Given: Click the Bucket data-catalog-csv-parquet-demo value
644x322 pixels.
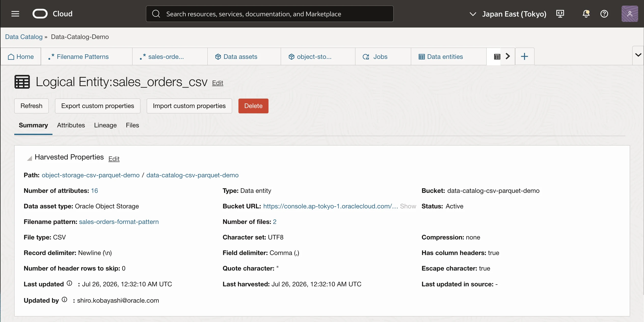Looking at the screenshot, I should (x=493, y=191).
